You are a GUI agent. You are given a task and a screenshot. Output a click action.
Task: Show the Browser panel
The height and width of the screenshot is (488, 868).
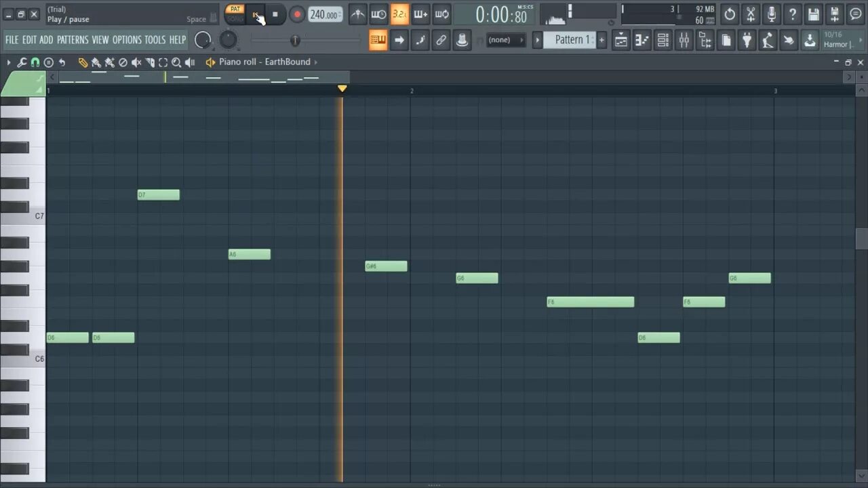705,40
